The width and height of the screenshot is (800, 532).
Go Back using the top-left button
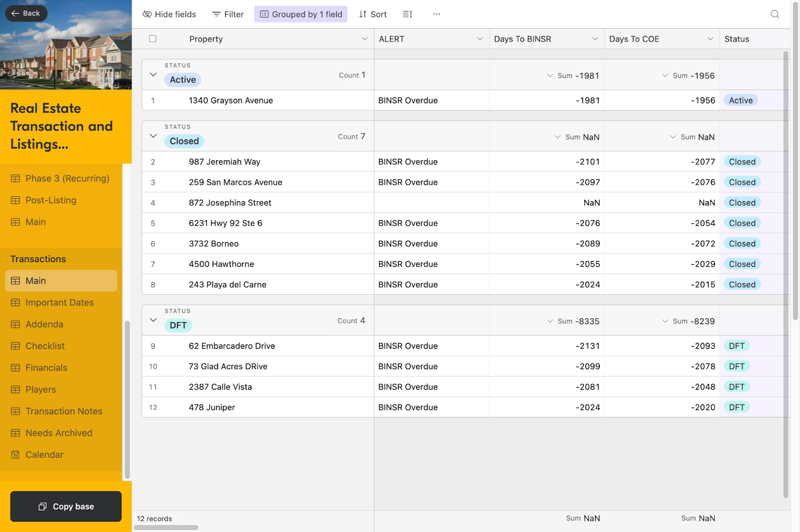26,13
